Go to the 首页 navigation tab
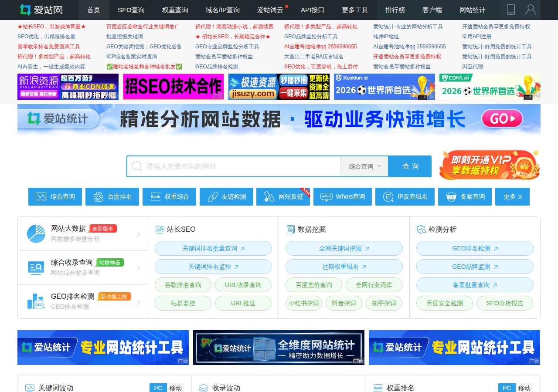Image resolution: width=558 pixels, height=392 pixels. pyautogui.click(x=94, y=10)
